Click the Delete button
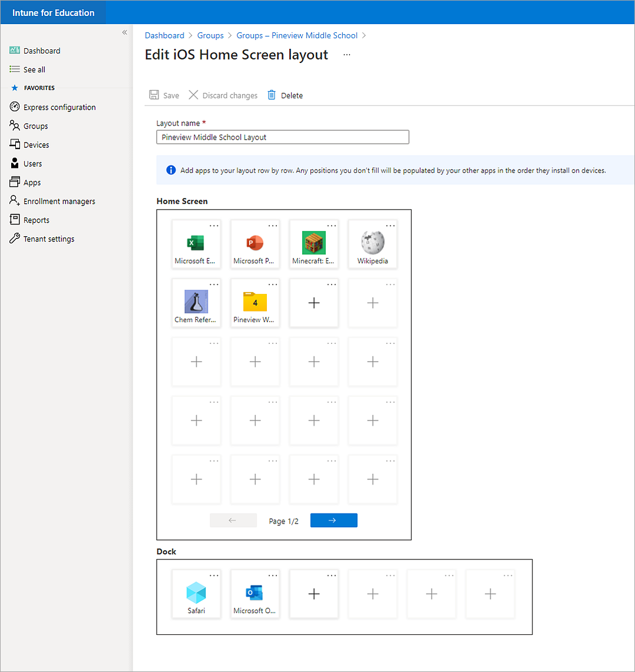Screen dimensions: 635x672 tap(285, 95)
